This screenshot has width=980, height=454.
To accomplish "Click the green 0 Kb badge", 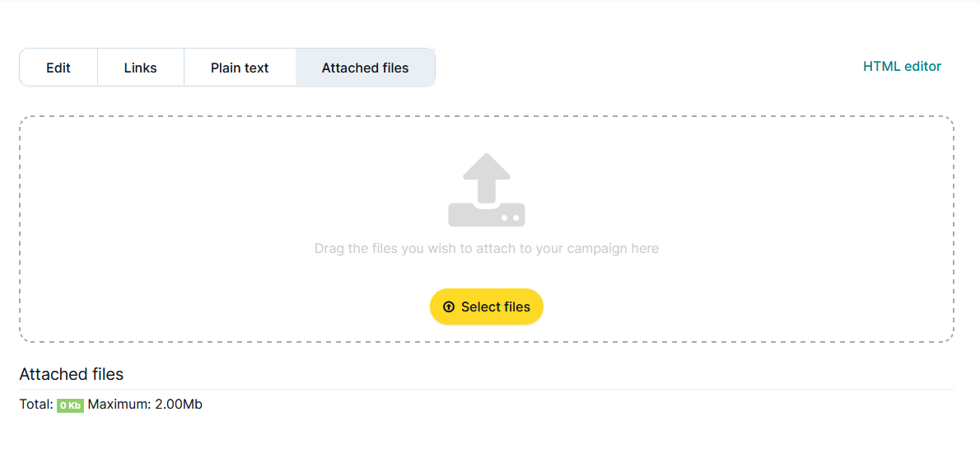I will (x=70, y=405).
